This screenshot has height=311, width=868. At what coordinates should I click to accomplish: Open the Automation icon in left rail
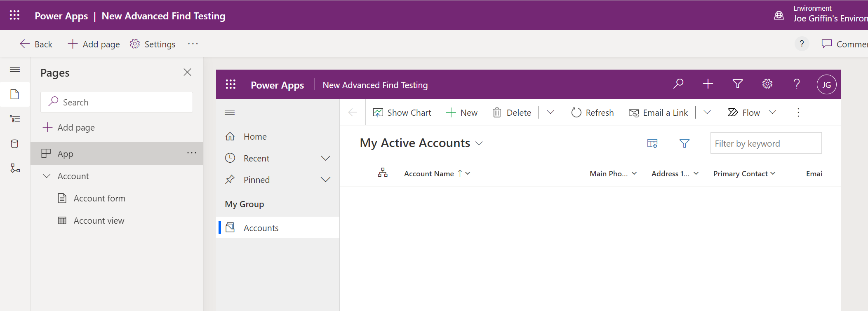15,168
